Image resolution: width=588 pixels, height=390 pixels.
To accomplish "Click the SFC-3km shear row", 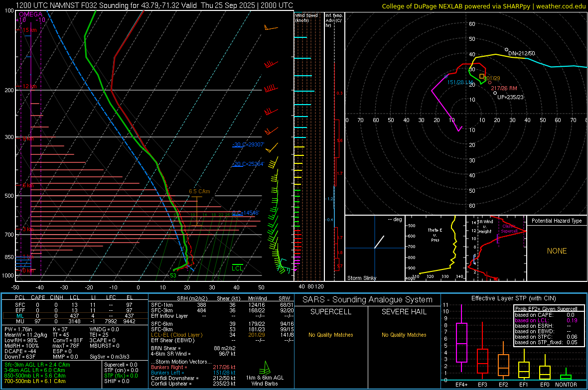I will click(222, 310).
